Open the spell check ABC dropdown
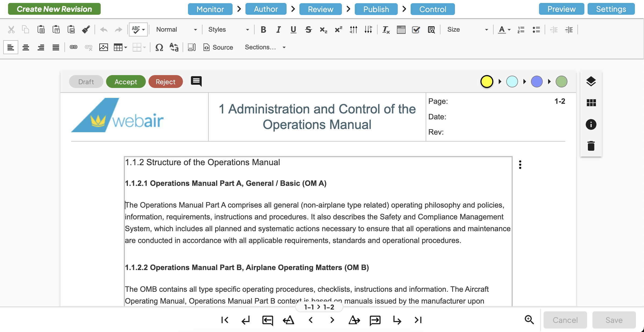Viewport: 644px width, 332px height. coord(138,29)
